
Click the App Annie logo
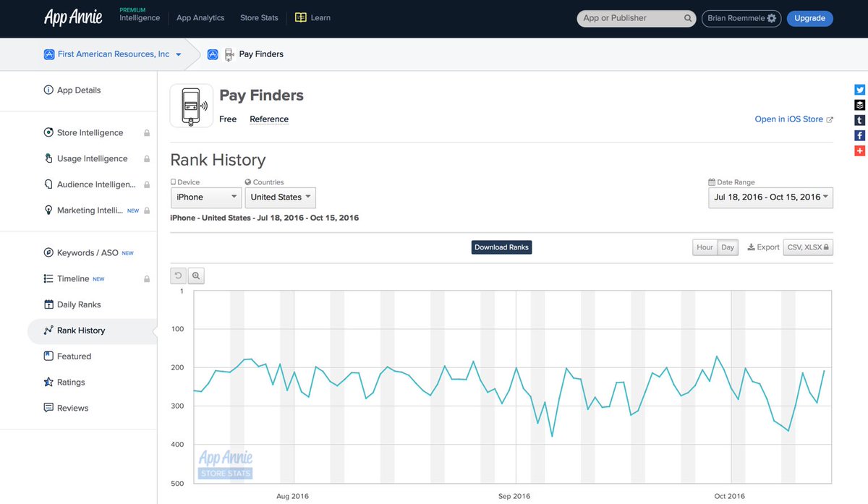(73, 17)
